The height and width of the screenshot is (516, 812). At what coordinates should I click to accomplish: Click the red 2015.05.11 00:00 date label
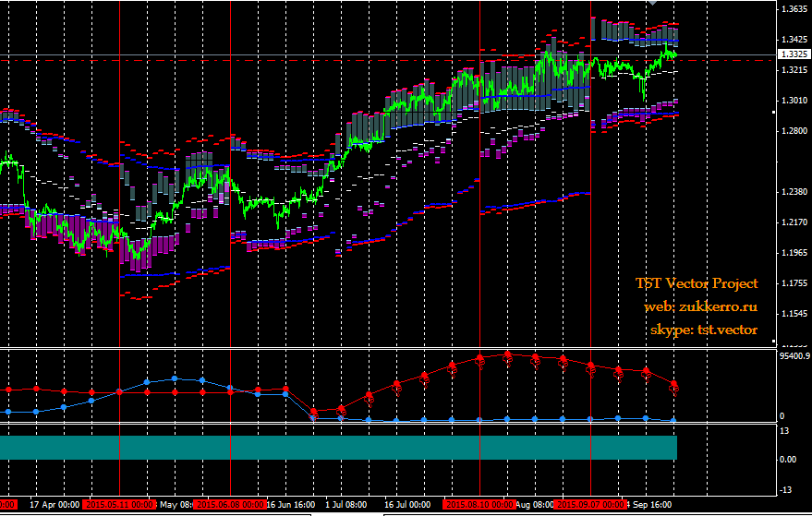click(x=120, y=504)
